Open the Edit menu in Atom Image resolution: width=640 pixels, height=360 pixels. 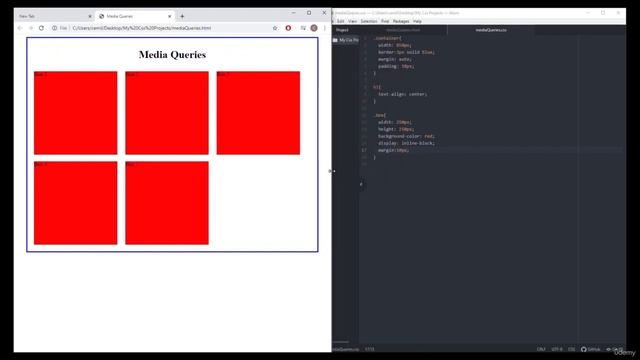tap(340, 21)
